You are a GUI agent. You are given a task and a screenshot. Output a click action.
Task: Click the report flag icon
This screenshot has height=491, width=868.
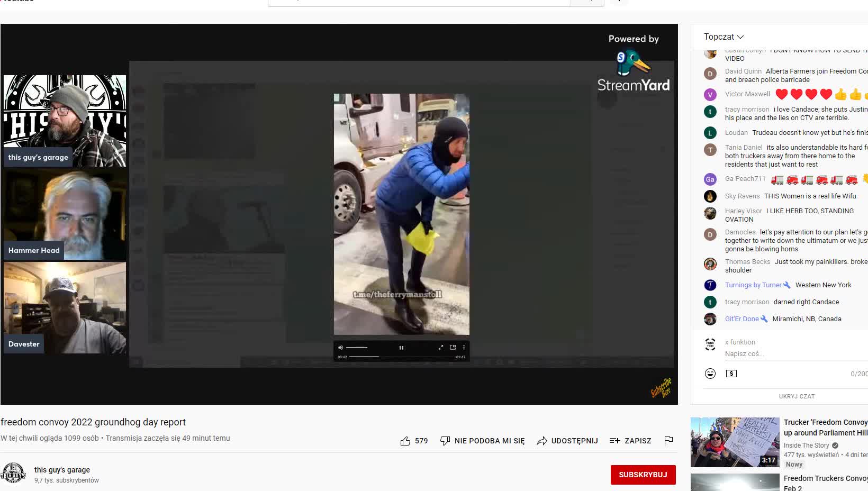pyautogui.click(x=668, y=440)
